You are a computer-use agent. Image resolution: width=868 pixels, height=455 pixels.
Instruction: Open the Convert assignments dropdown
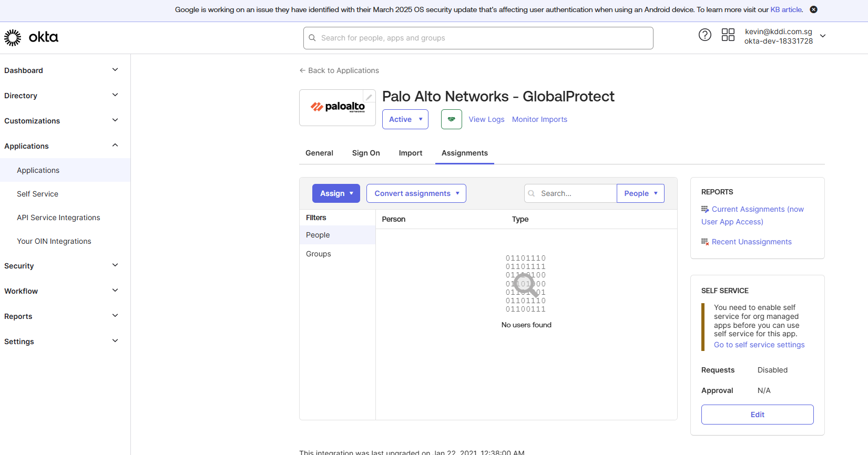point(416,193)
